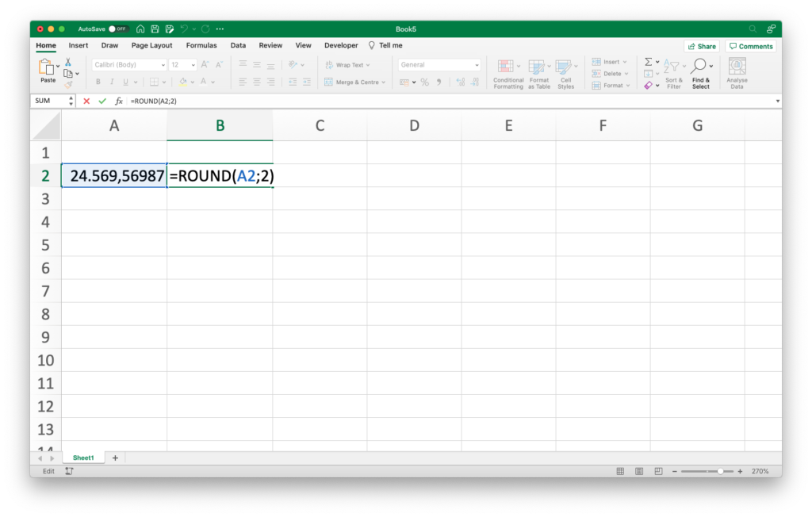Click the Format Painter brush icon
The image size is (812, 517).
click(x=68, y=85)
